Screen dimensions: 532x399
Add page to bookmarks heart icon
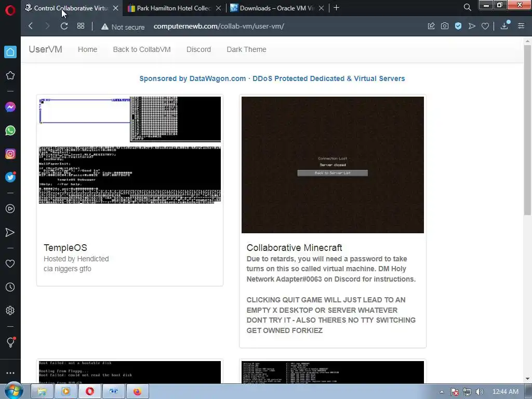click(485, 26)
